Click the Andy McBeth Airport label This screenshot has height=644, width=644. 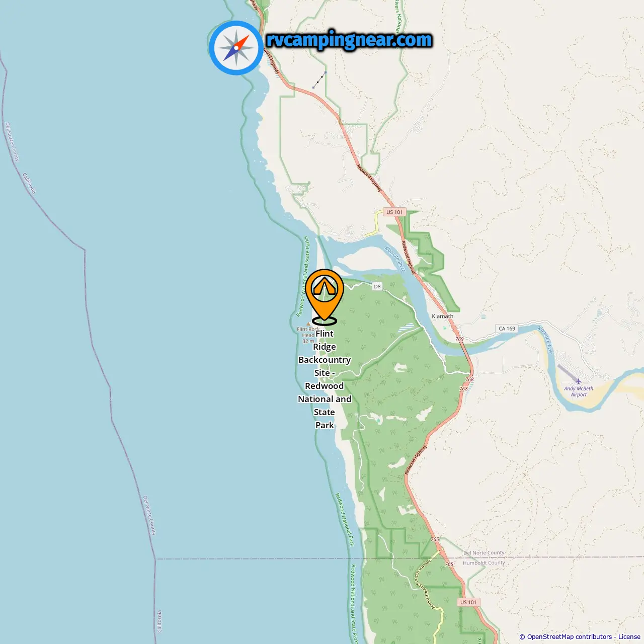(579, 391)
